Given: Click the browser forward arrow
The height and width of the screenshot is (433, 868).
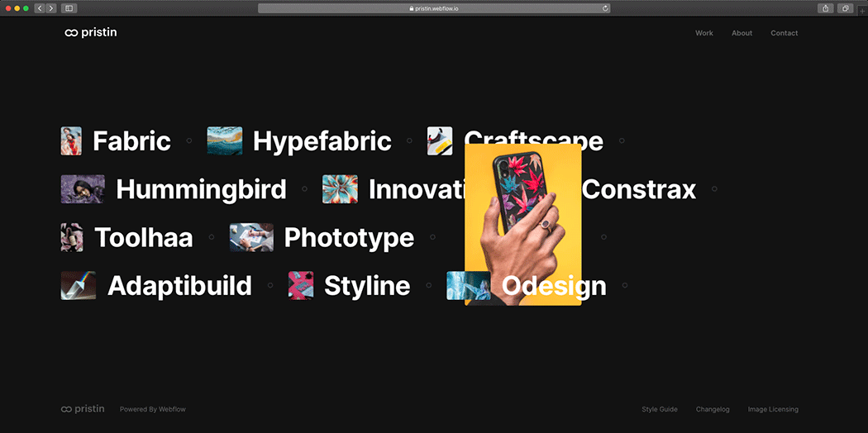Looking at the screenshot, I should (x=51, y=8).
